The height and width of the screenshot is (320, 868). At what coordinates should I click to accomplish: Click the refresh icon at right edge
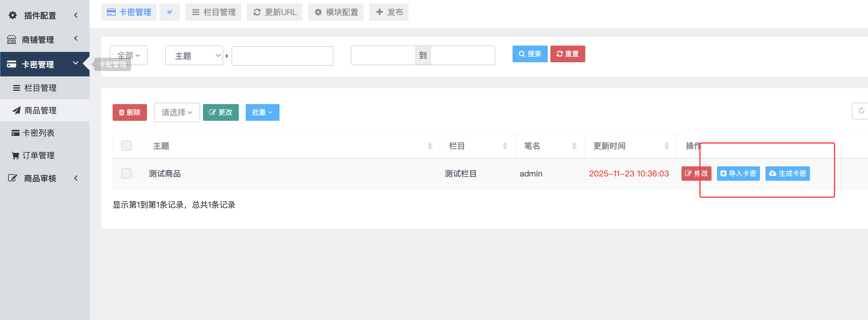[x=861, y=111]
